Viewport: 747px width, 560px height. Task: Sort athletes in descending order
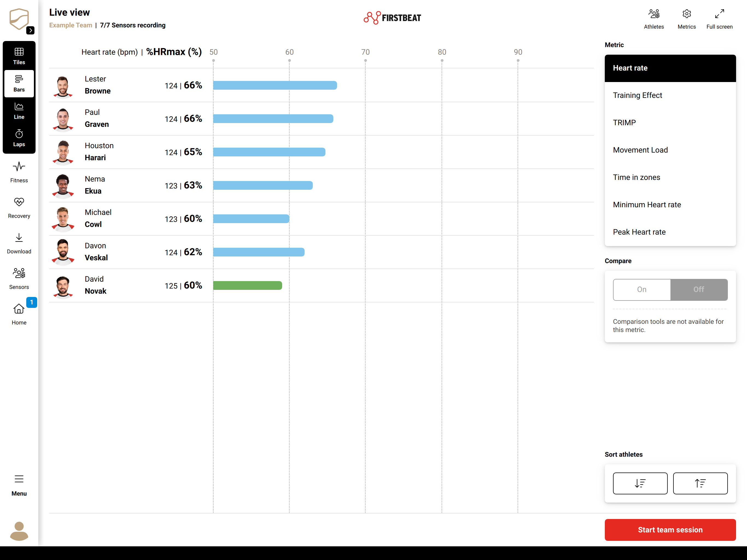(x=640, y=483)
